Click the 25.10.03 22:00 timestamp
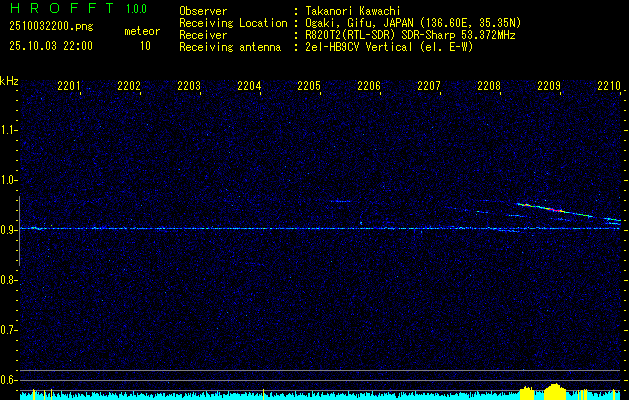The image size is (629, 400). click(50, 46)
